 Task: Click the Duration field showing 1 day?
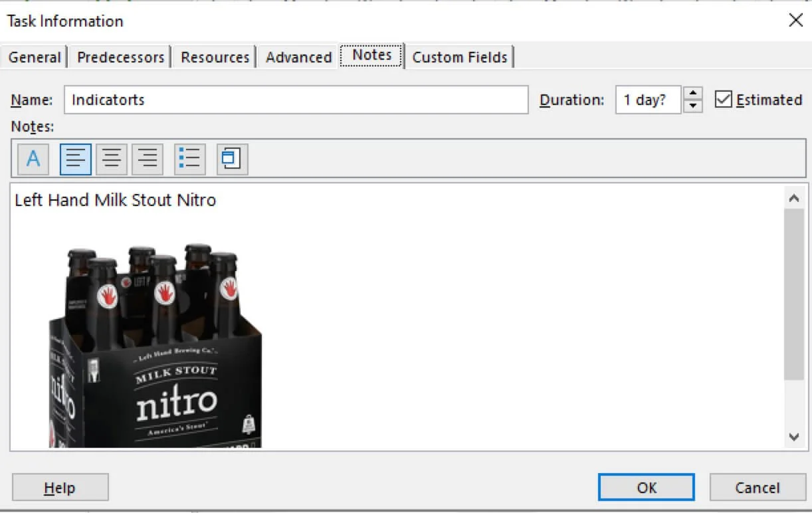coord(649,100)
